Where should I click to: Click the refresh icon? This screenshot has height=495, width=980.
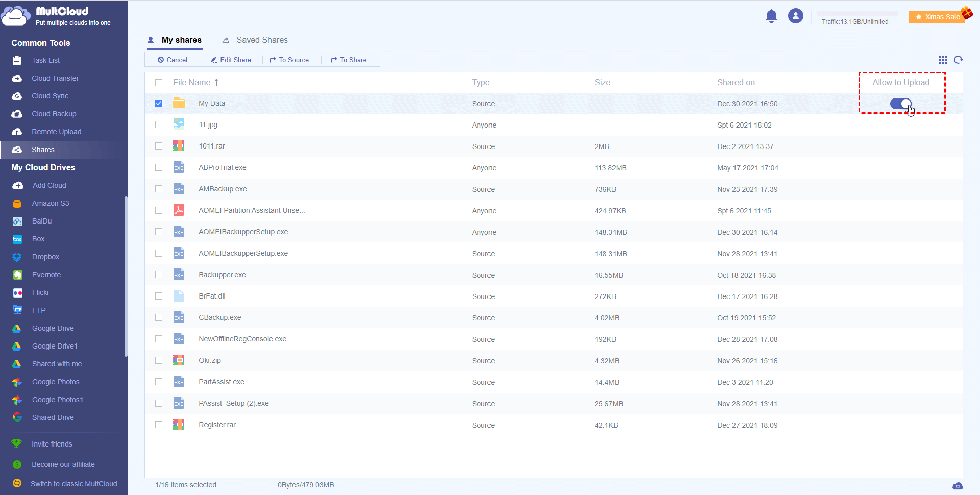958,60
